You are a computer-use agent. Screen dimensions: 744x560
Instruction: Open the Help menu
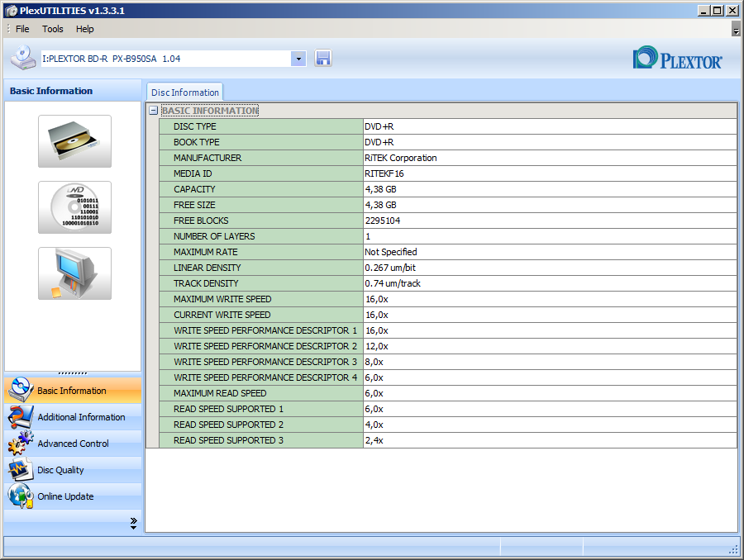coord(85,29)
